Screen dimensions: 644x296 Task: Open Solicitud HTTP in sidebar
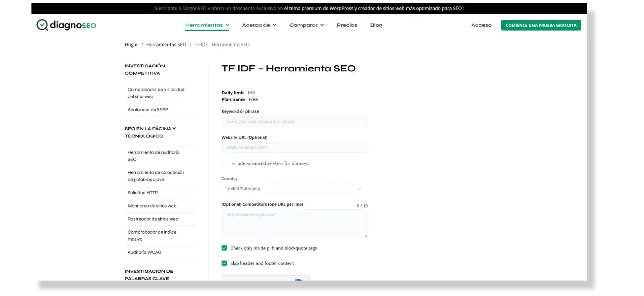143,193
